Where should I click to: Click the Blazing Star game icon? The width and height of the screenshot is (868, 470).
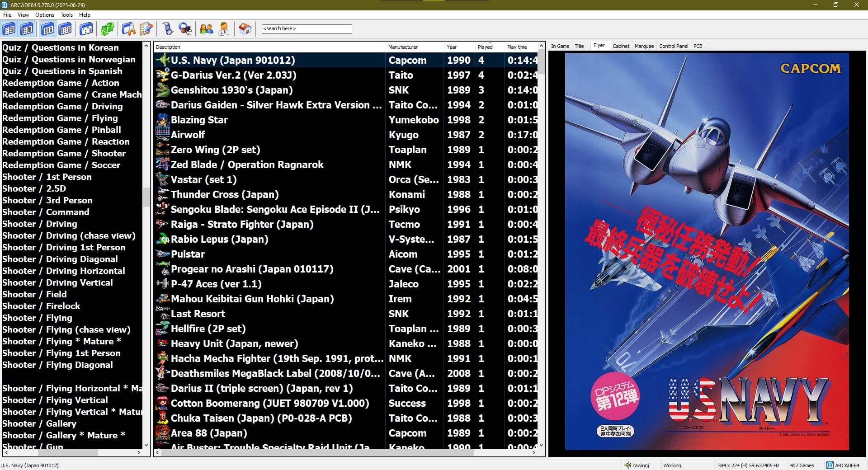coord(163,120)
